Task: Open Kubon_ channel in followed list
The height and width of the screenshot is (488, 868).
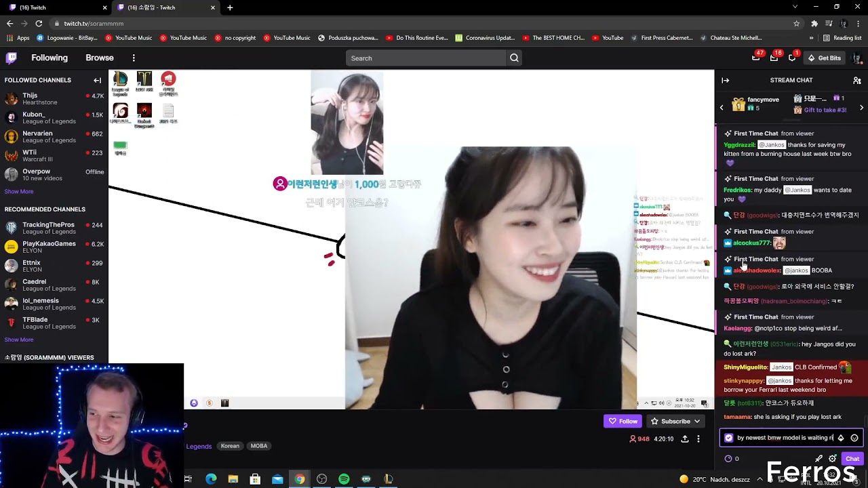Action: 54,118
